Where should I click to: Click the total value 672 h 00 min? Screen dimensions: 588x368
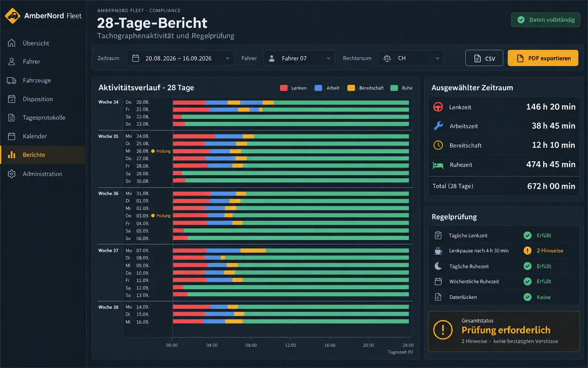551,186
